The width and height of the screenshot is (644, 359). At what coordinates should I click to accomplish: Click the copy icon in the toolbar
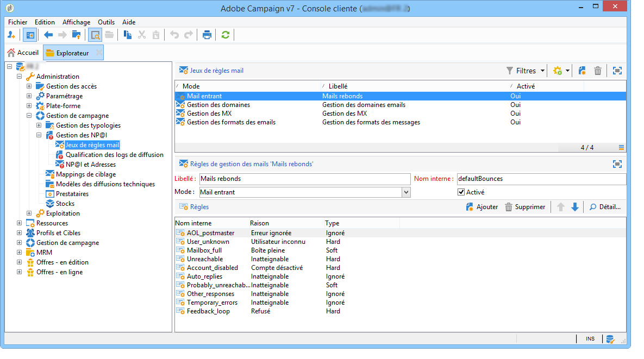pos(128,35)
